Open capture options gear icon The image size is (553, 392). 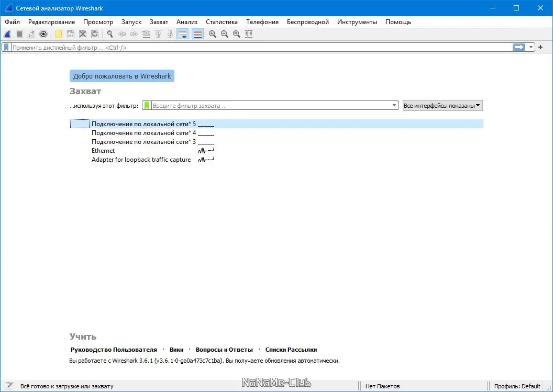(43, 34)
